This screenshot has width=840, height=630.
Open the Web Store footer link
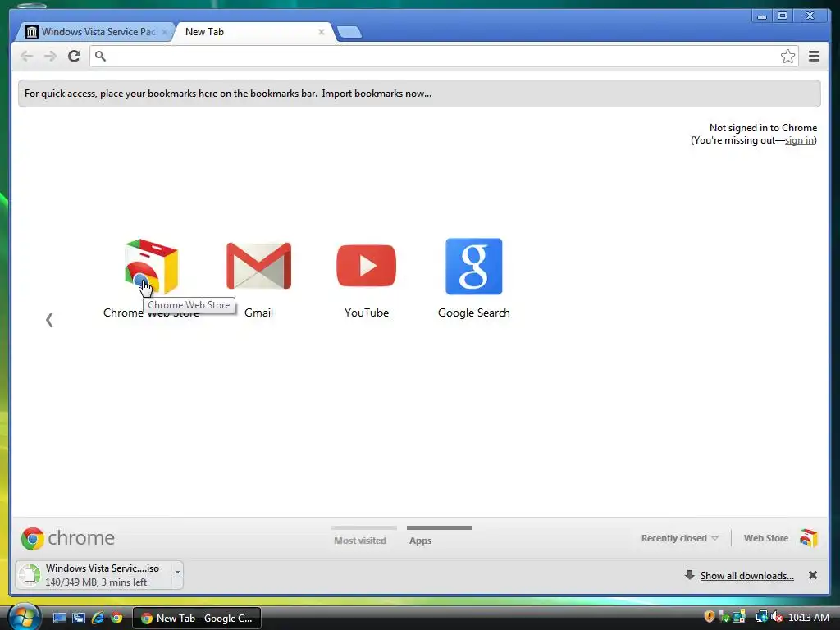pyautogui.click(x=781, y=538)
